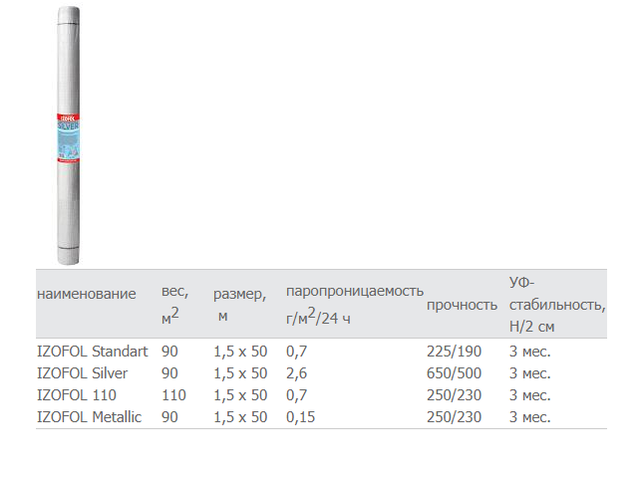Select the IZOFOL Standart name cell
The width and height of the screenshot is (640, 477).
pos(93,351)
